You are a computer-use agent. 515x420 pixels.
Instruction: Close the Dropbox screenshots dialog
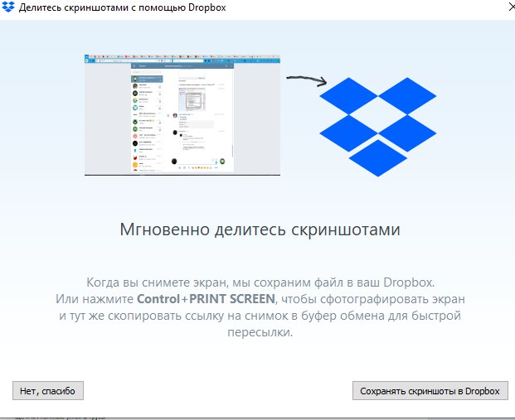click(512, 7)
